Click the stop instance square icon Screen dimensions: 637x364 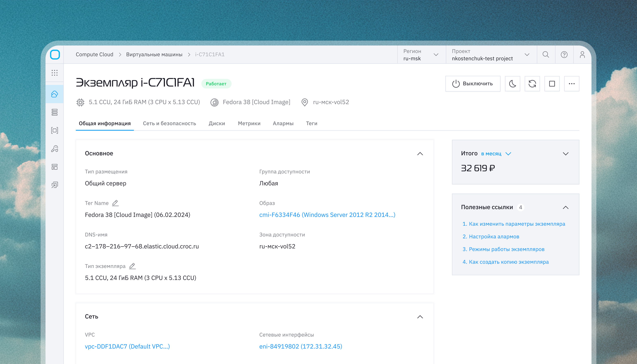pyautogui.click(x=552, y=84)
